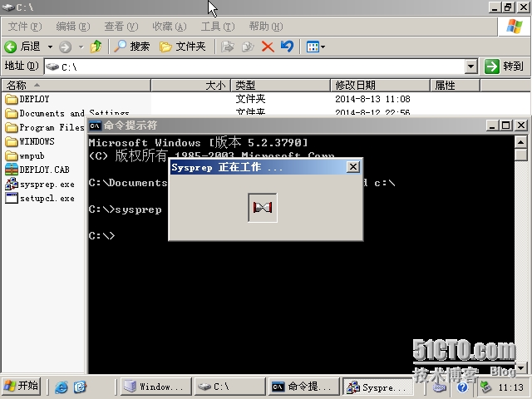
Task: Click the green Back arrow icon
Action: [x=11, y=47]
